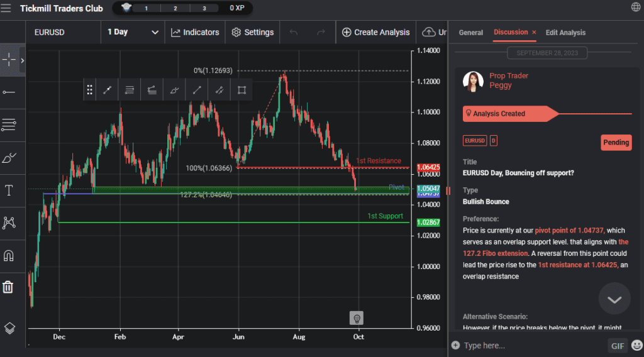Click the "100%(1.06366)" Fibonacci label

coord(209,168)
